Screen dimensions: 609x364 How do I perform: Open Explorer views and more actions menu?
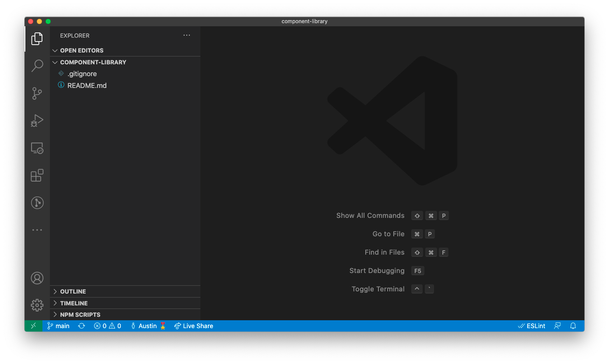[187, 35]
